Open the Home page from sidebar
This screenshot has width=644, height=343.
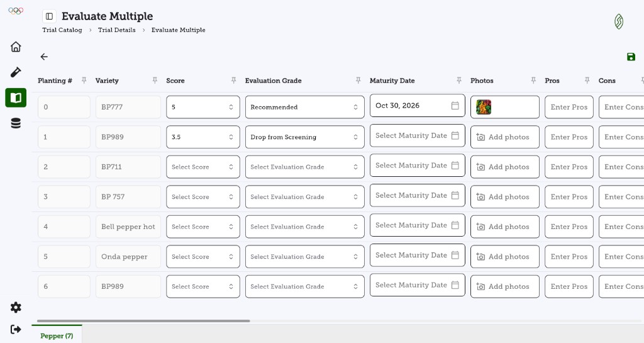click(16, 47)
